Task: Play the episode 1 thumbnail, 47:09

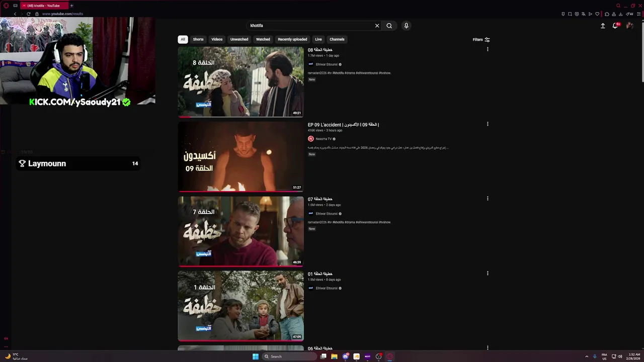Action: coord(240,306)
